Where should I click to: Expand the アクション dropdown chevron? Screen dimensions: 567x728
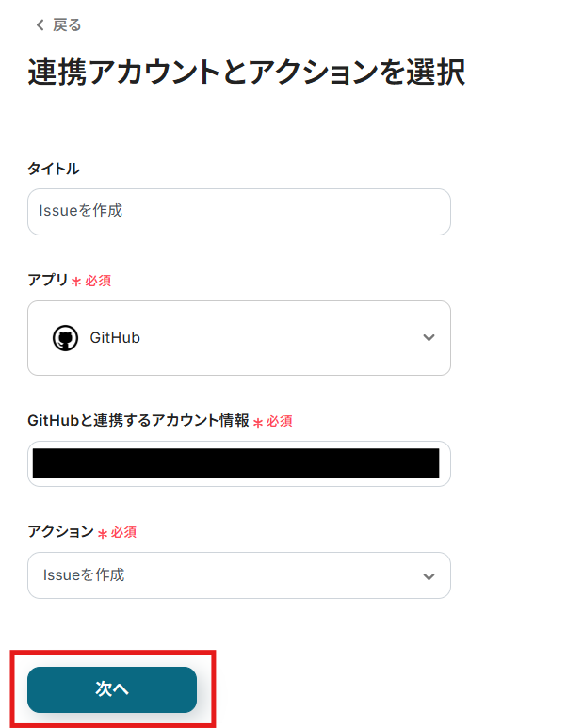429,575
